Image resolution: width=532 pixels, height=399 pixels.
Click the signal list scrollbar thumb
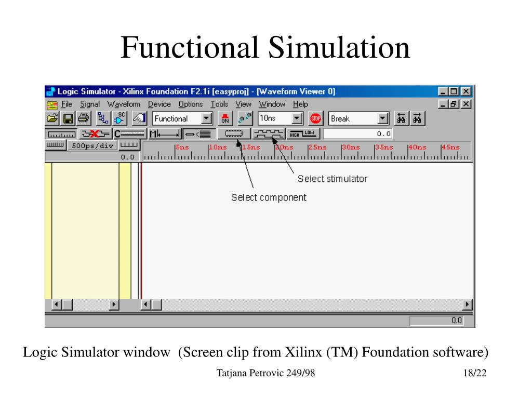(67, 304)
